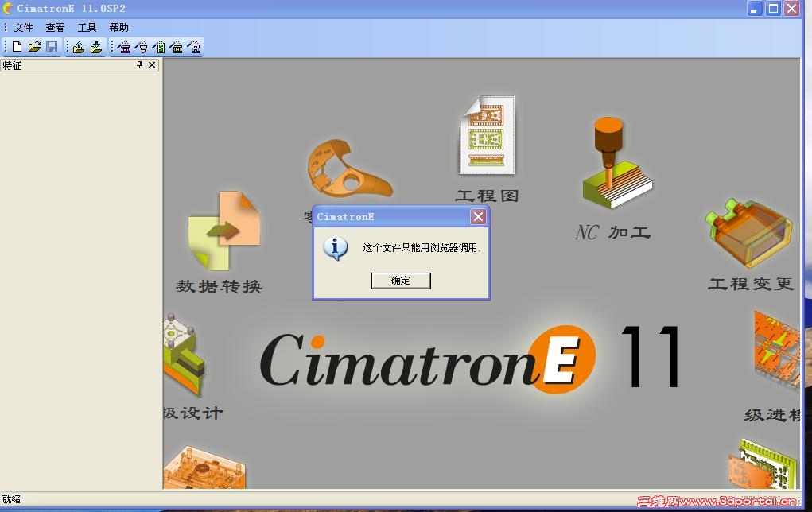
Task: Click the CimatronE crescent app icon in title bar
Action: [7, 8]
